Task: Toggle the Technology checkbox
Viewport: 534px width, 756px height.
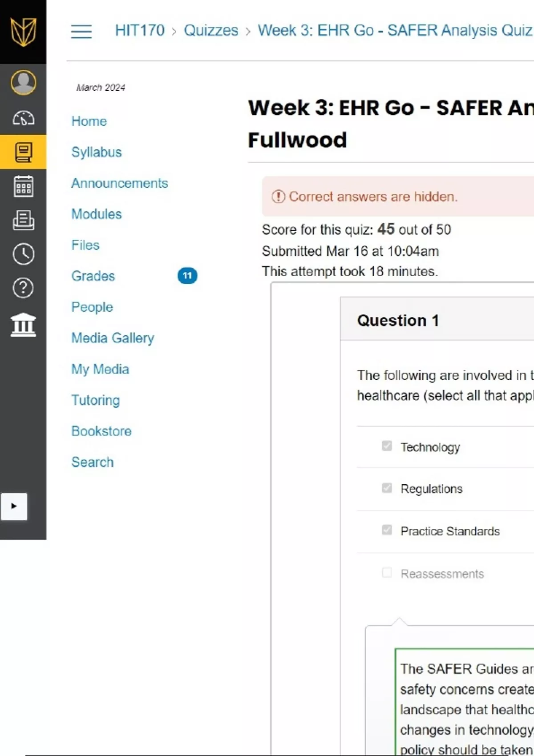Action: [x=387, y=446]
